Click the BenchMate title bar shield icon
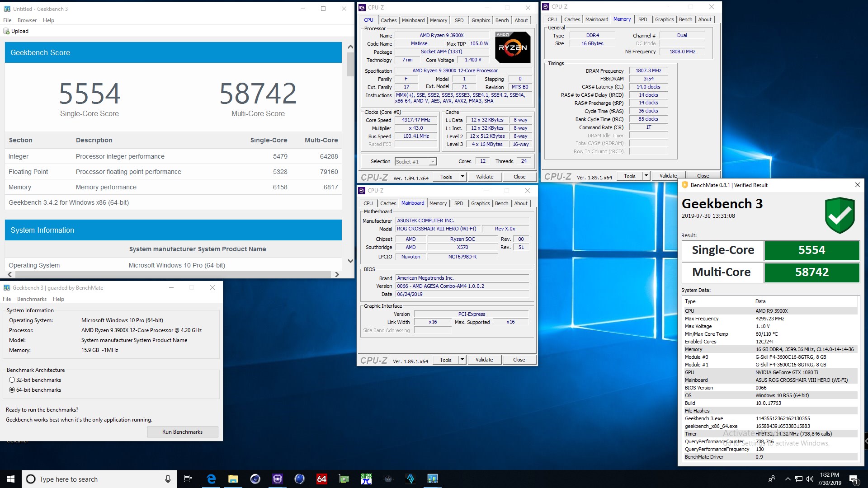Image resolution: width=868 pixels, height=488 pixels. (685, 185)
